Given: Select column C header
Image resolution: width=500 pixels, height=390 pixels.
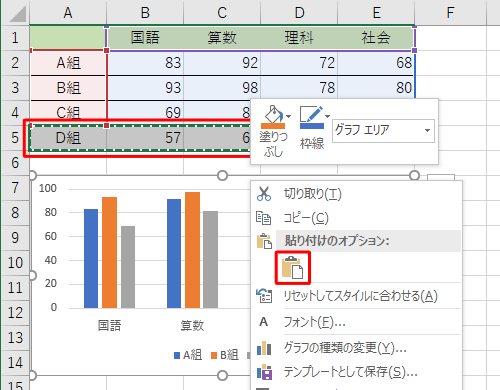Looking at the screenshot, I should click(222, 13).
